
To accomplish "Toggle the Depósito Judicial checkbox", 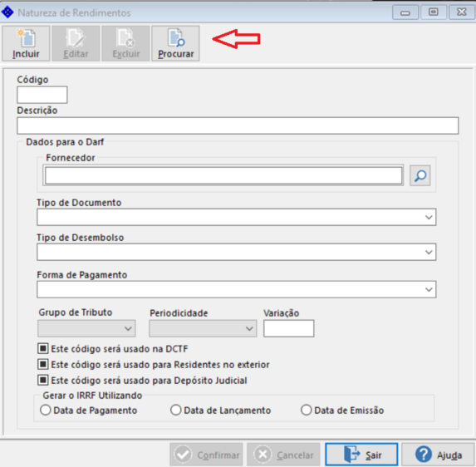I will coord(43,380).
